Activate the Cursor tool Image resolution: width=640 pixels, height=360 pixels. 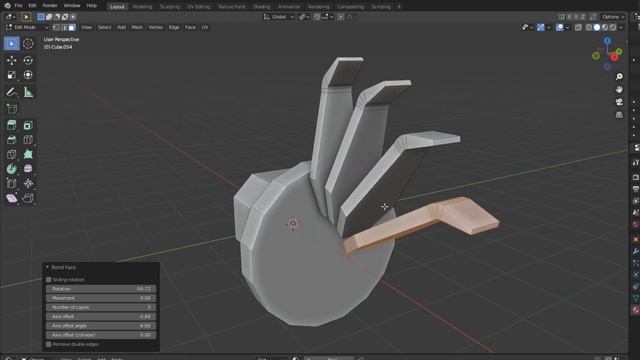point(28,43)
